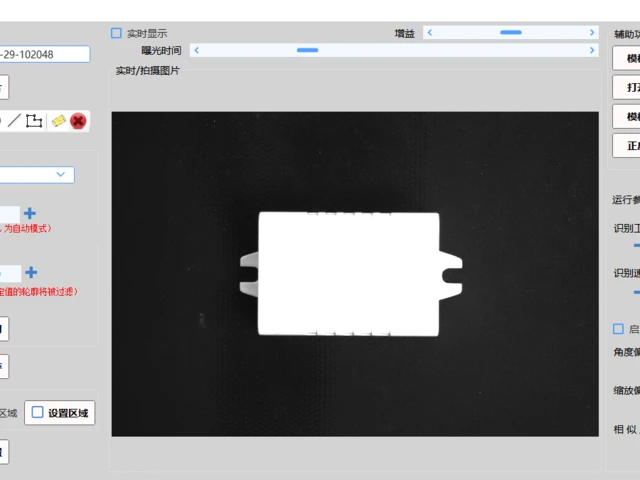Click the captured camera image of the white part
This screenshot has width=640, height=480.
[x=355, y=274]
